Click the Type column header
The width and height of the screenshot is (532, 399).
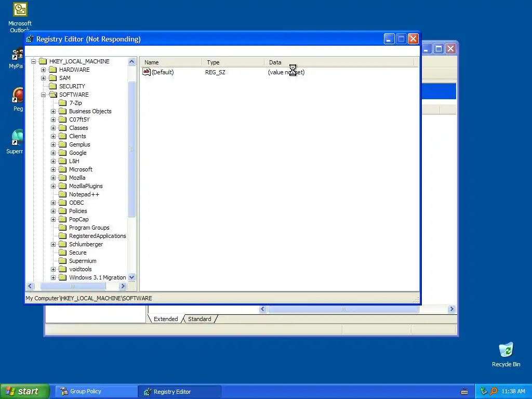click(233, 62)
